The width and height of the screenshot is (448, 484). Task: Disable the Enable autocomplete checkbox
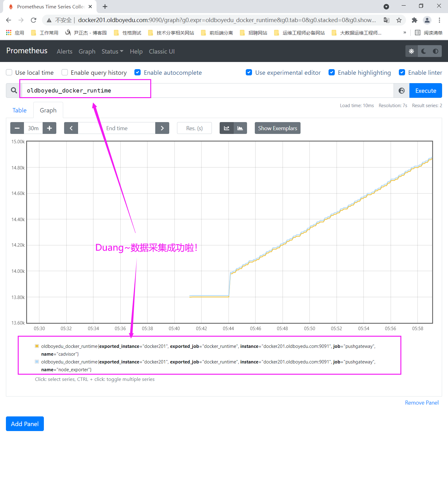point(138,72)
